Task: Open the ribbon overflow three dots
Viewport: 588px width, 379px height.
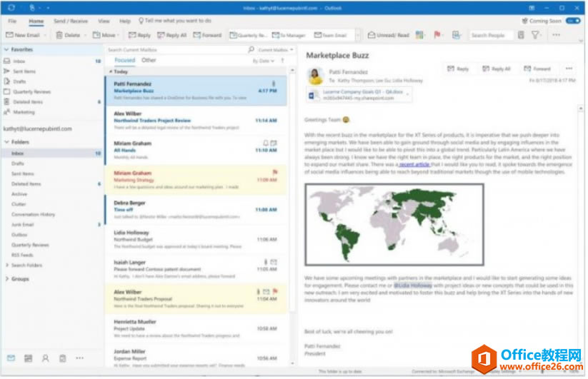Action: (x=557, y=35)
